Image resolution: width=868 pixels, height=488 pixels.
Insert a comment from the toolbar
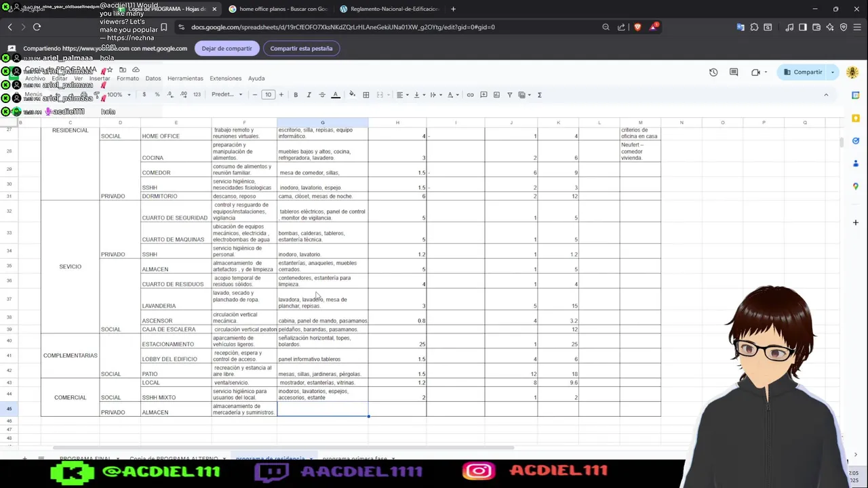(484, 95)
